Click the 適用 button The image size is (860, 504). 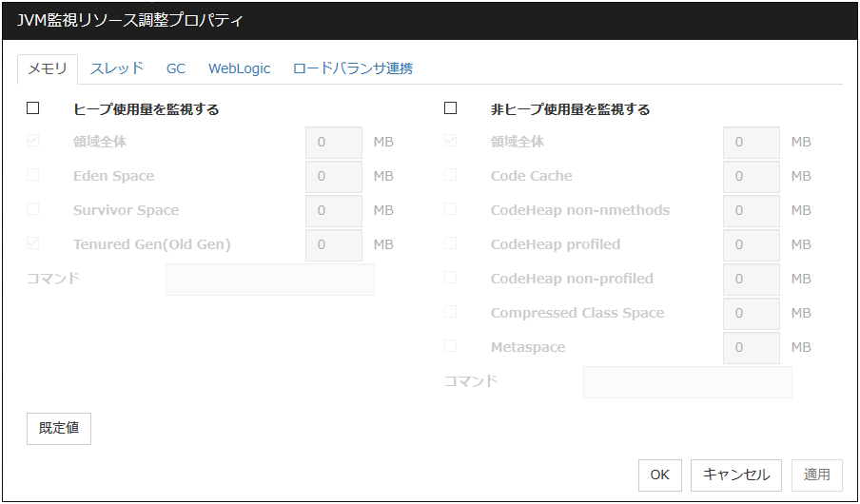click(817, 475)
